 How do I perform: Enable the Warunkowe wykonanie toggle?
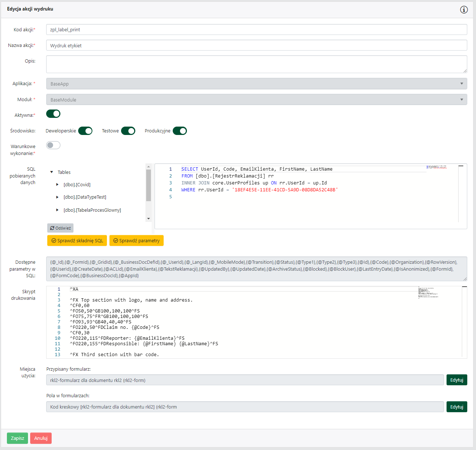(x=53, y=145)
